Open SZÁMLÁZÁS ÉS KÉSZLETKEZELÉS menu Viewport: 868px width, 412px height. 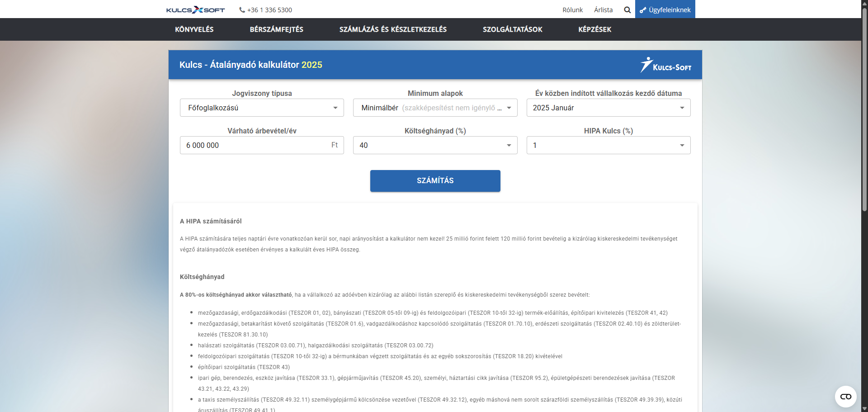pos(393,29)
